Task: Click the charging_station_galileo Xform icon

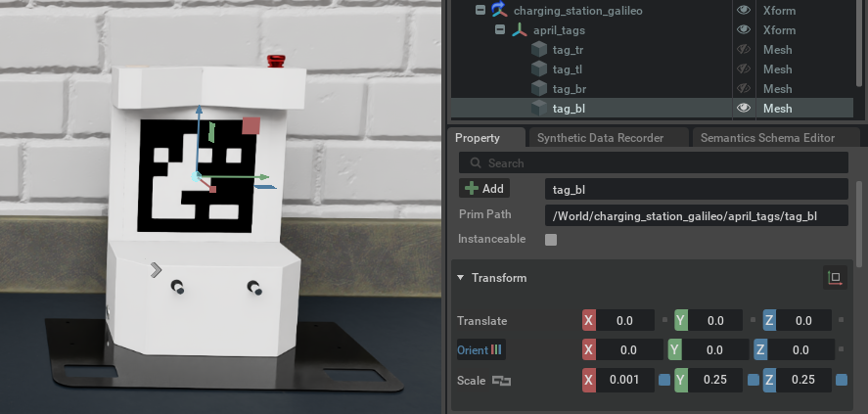Action: [x=500, y=10]
